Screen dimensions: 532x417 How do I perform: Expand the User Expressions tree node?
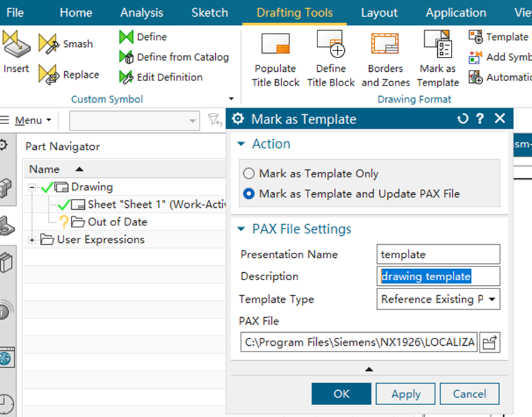click(32, 240)
